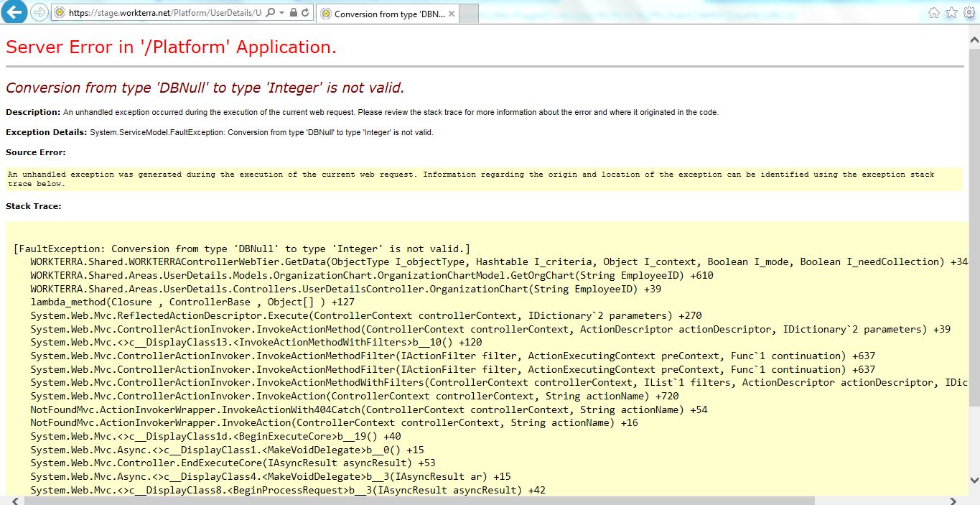Open the Home page icon
Screen dimensions: 980x505
coord(933,13)
